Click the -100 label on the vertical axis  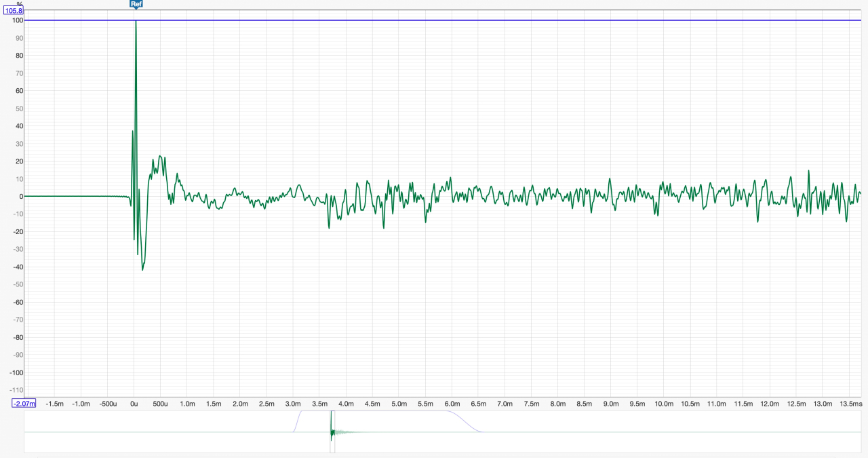click(x=16, y=373)
